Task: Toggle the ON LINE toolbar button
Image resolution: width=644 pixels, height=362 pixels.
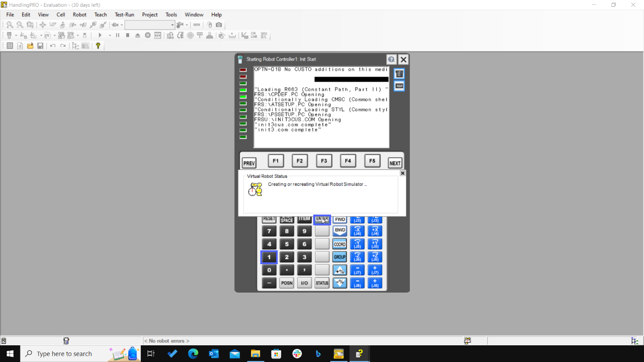Action: 254,35
